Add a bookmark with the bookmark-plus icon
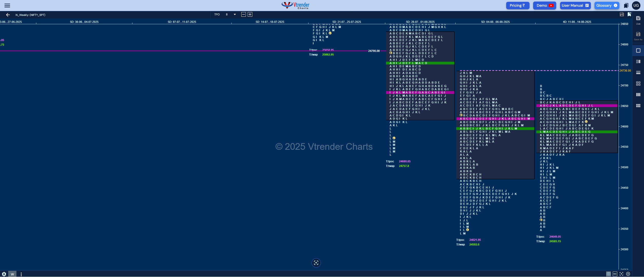644x277 pixels. pos(629,14)
